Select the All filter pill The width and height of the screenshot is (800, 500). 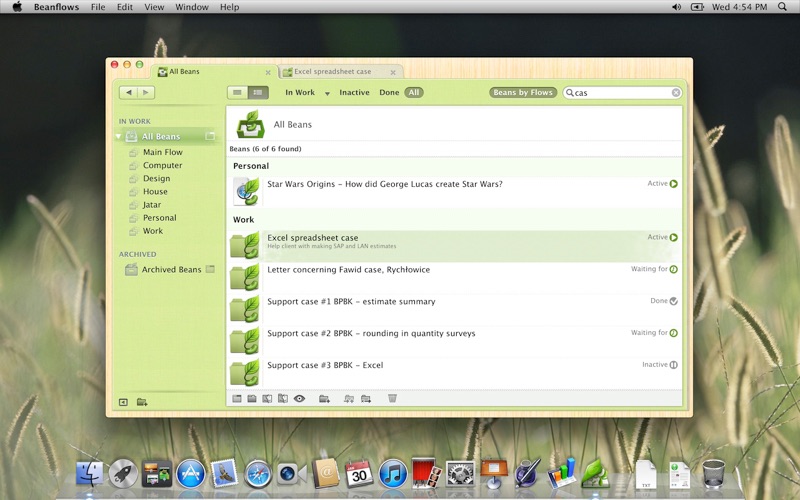coord(414,92)
